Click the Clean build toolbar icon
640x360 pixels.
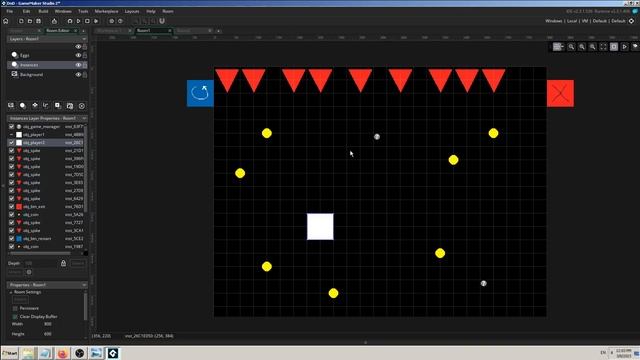(96, 21)
